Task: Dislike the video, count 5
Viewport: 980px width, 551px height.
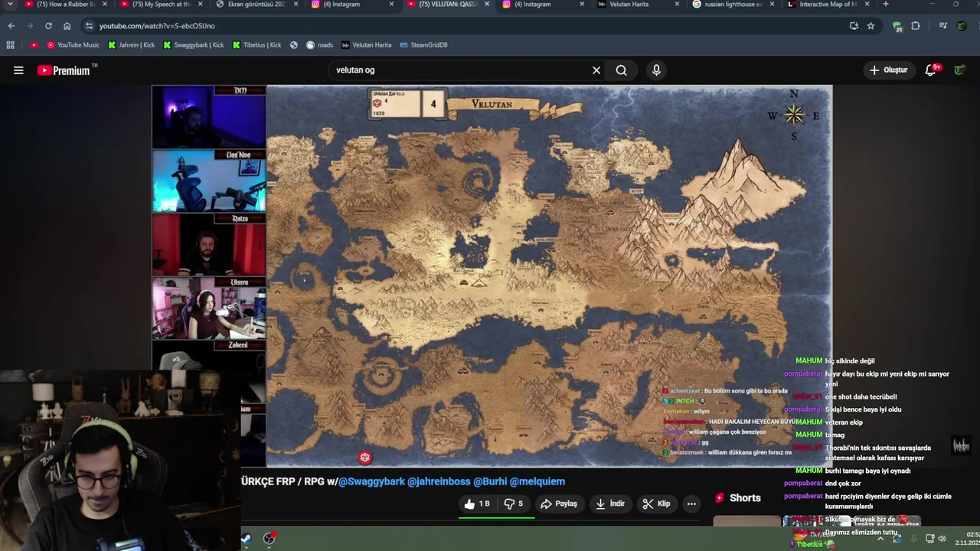Action: pos(514,504)
